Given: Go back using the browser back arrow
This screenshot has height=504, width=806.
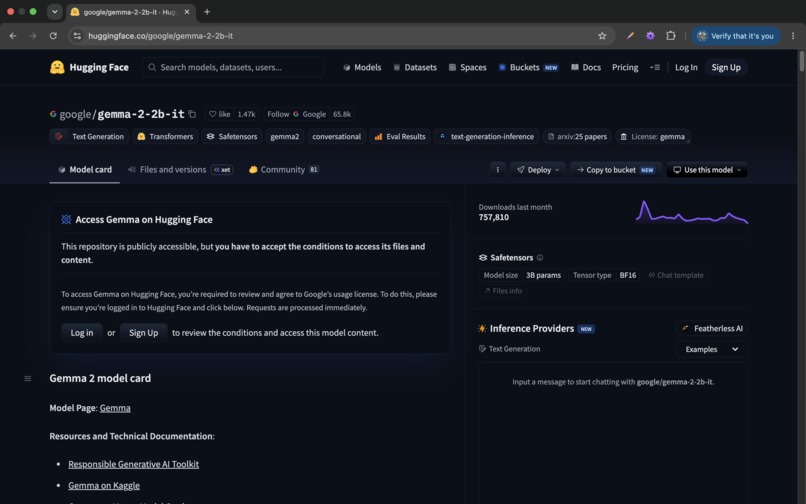Looking at the screenshot, I should click(x=13, y=36).
